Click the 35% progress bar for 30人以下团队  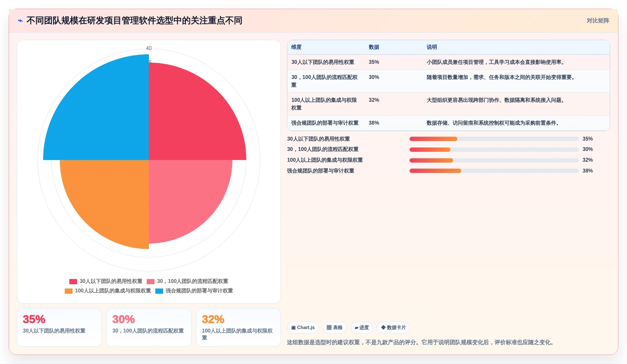[x=494, y=139]
